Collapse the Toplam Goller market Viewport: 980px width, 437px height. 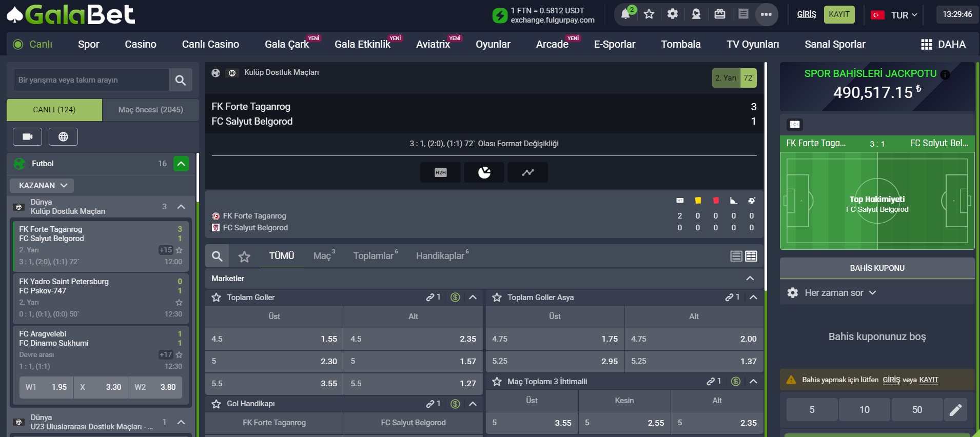pyautogui.click(x=473, y=297)
